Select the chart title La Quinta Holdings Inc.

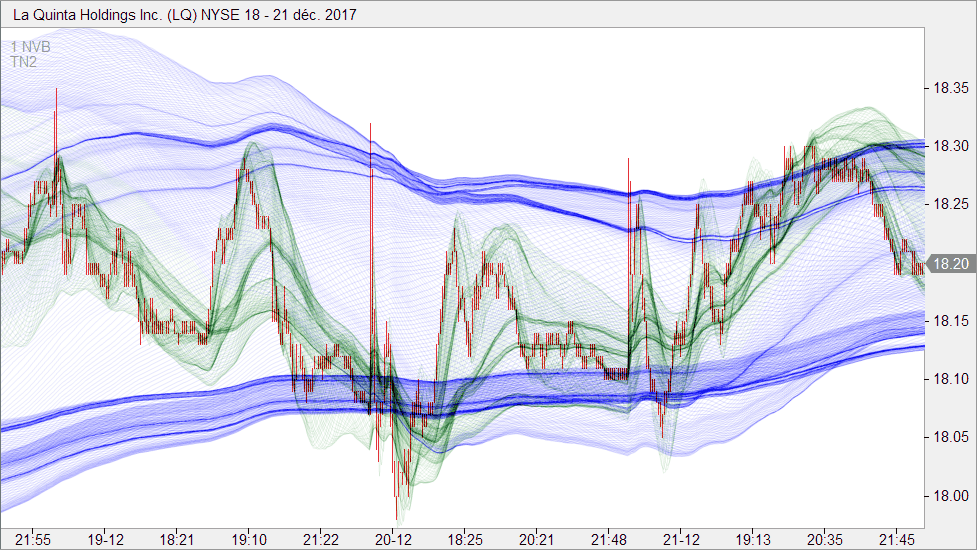pos(184,14)
